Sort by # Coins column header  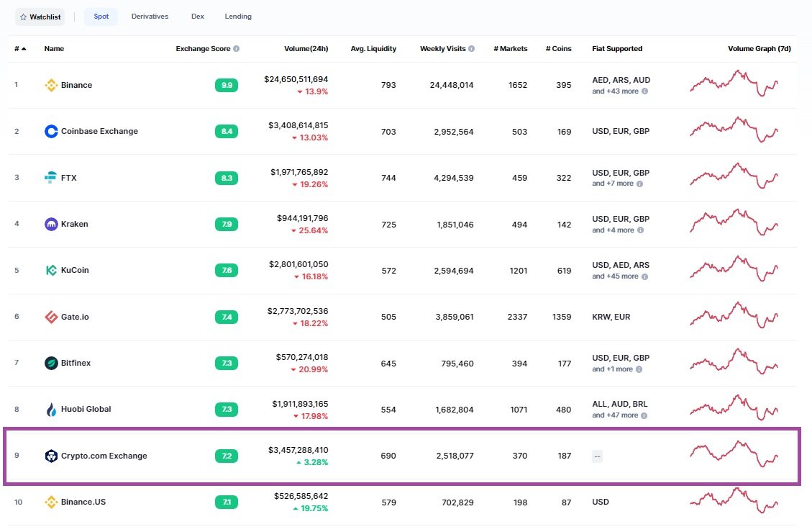558,49
